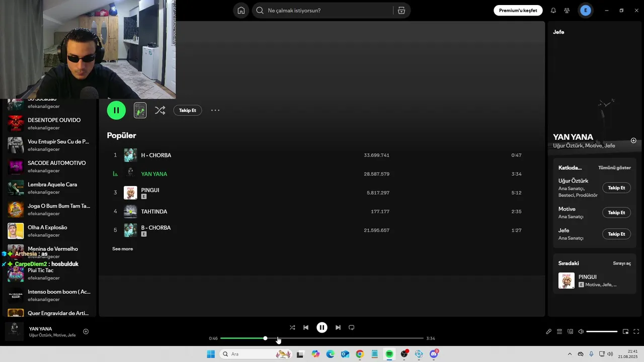Viewport: 644px width, 362px height.
Task: Open Outlook from the taskbar
Action: click(x=345, y=354)
